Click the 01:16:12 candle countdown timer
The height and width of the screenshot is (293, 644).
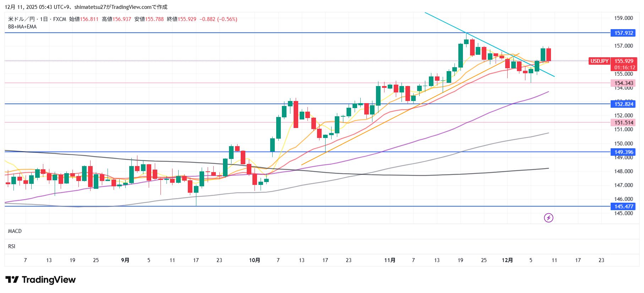(x=624, y=68)
